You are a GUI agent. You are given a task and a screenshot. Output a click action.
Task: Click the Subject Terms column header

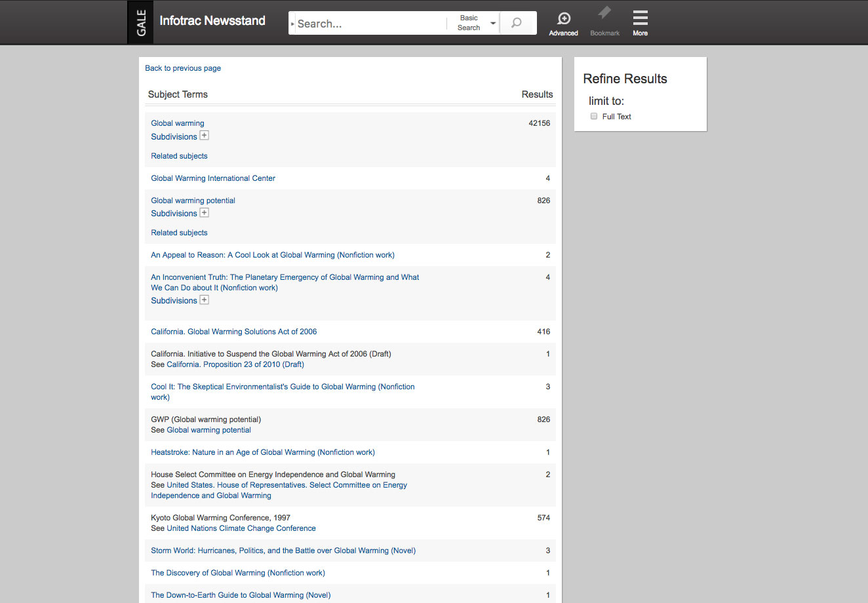tap(178, 94)
